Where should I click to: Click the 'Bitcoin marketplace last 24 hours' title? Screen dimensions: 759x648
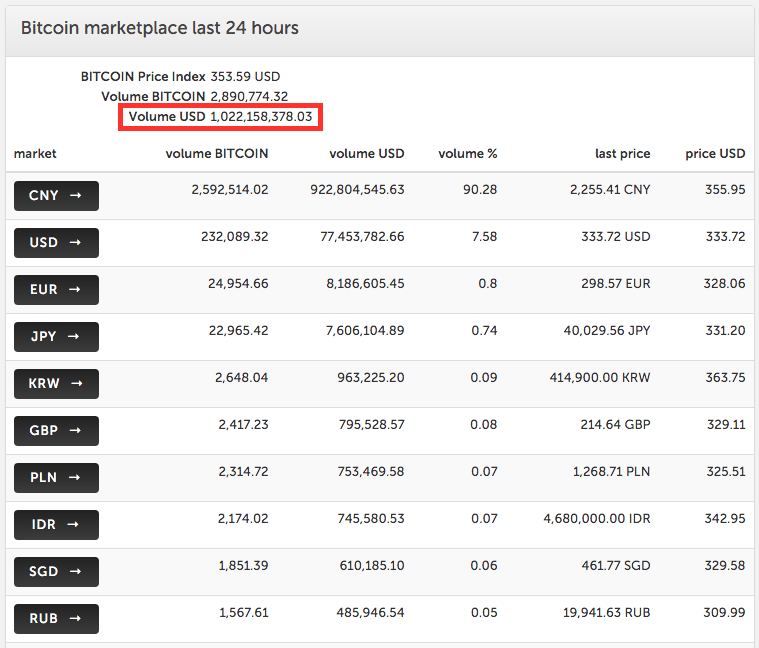click(160, 28)
